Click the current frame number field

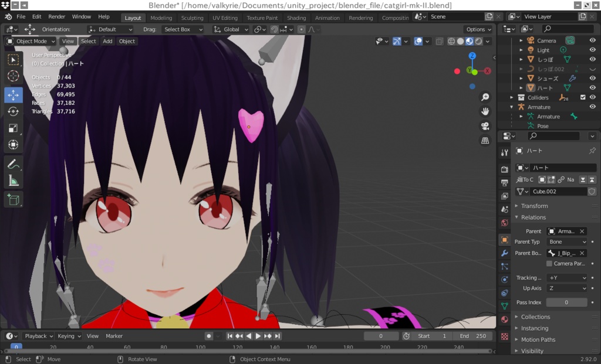[381, 336]
